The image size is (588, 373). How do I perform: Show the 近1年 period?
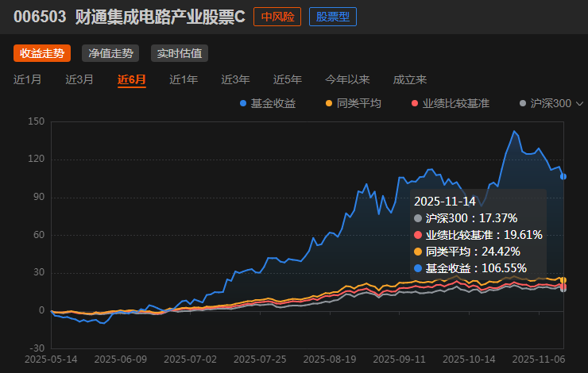(184, 79)
